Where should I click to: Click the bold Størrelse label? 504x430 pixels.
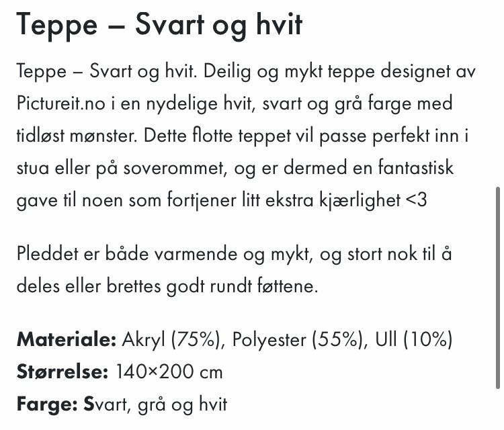[62, 372]
